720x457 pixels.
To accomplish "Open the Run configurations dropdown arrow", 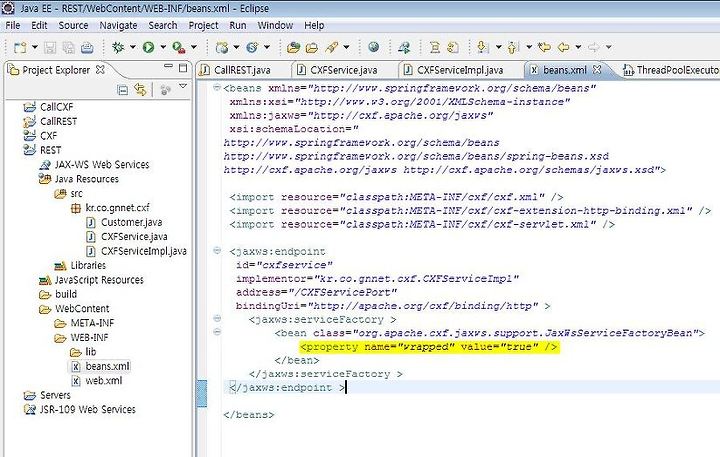I will tap(163, 47).
